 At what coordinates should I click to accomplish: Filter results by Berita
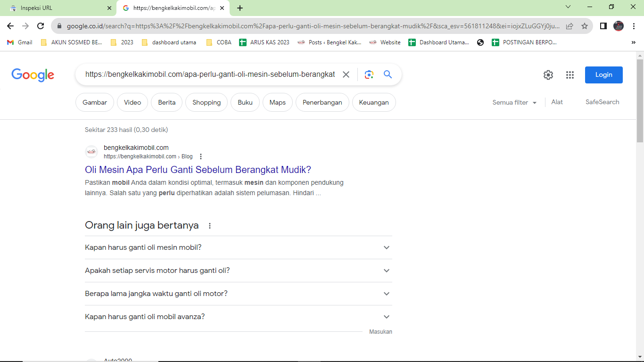point(167,102)
